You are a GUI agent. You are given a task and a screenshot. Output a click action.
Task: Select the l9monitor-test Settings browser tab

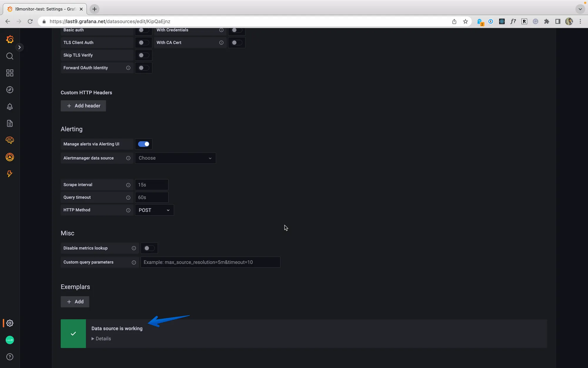[x=45, y=9]
